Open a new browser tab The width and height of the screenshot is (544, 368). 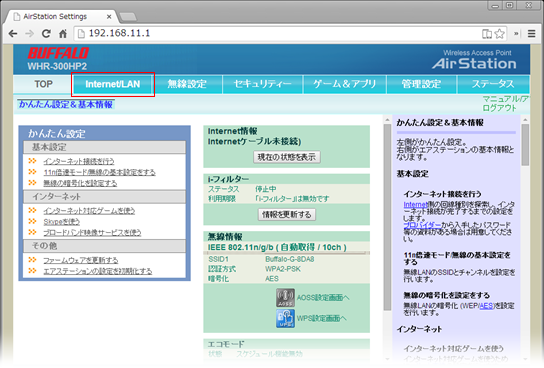128,16
